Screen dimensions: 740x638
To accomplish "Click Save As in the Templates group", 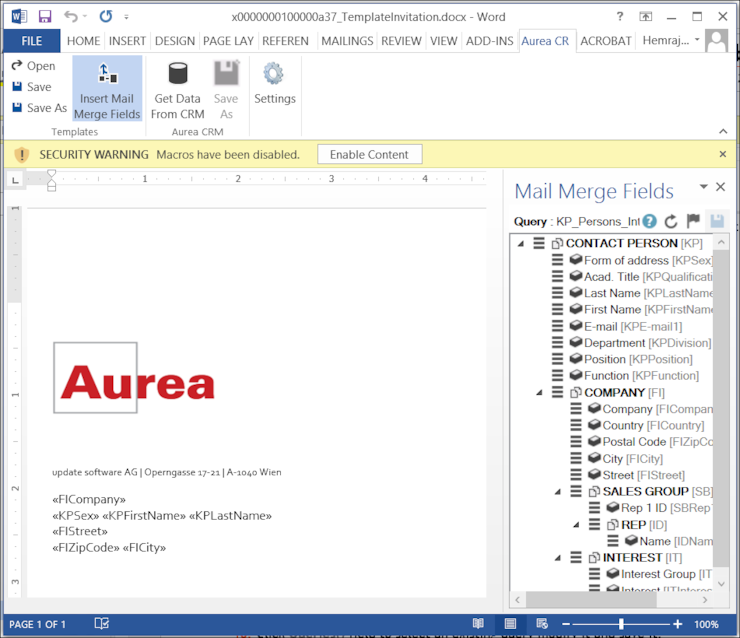I will 40,108.
